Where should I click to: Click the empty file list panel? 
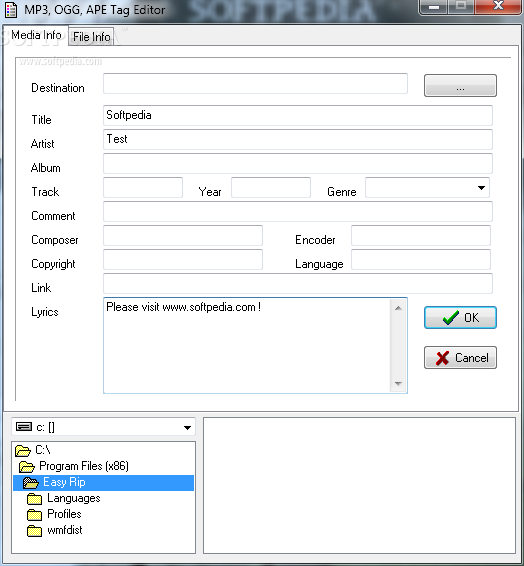point(359,486)
